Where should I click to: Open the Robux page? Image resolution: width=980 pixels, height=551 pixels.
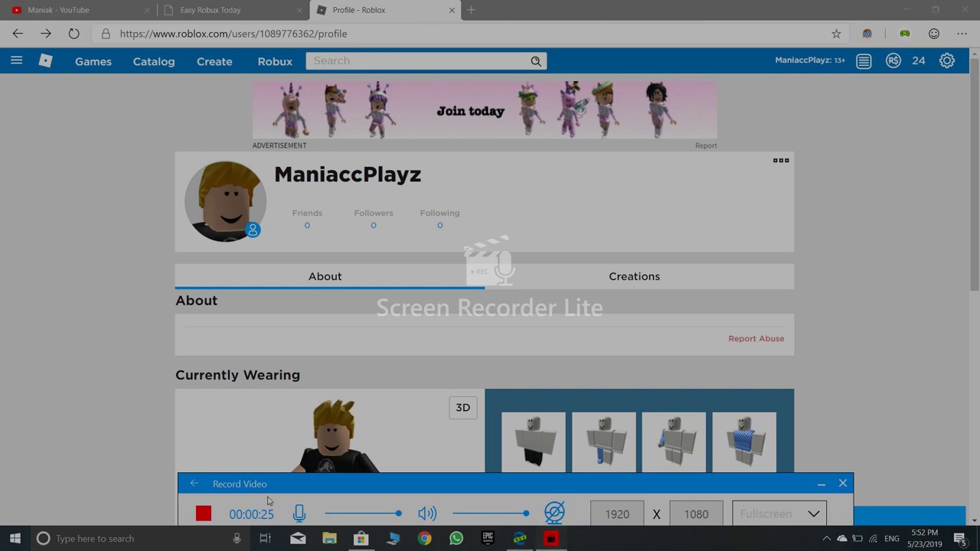tap(275, 61)
